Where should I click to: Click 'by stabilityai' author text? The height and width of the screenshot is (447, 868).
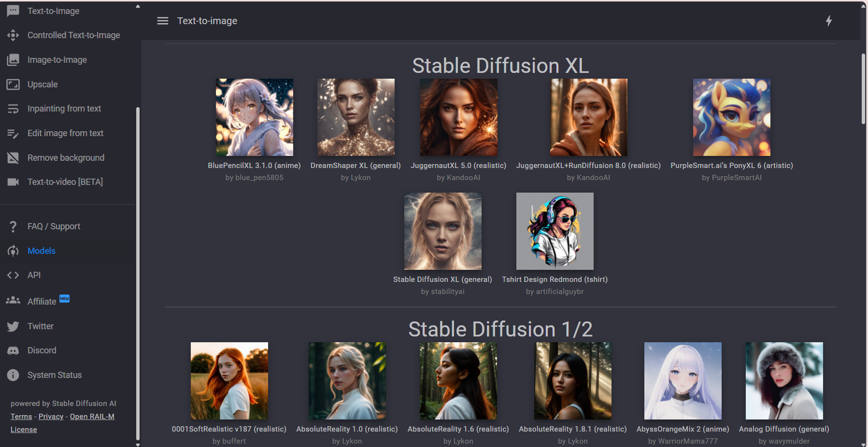click(443, 292)
